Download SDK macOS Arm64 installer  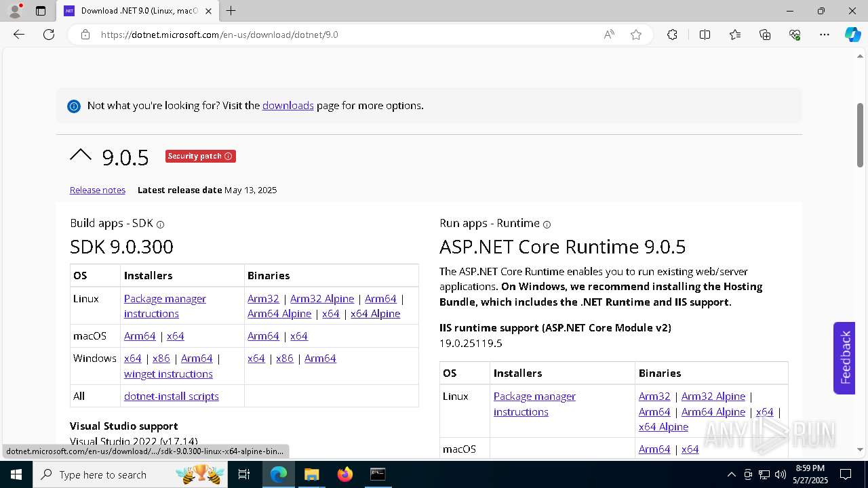pos(140,335)
